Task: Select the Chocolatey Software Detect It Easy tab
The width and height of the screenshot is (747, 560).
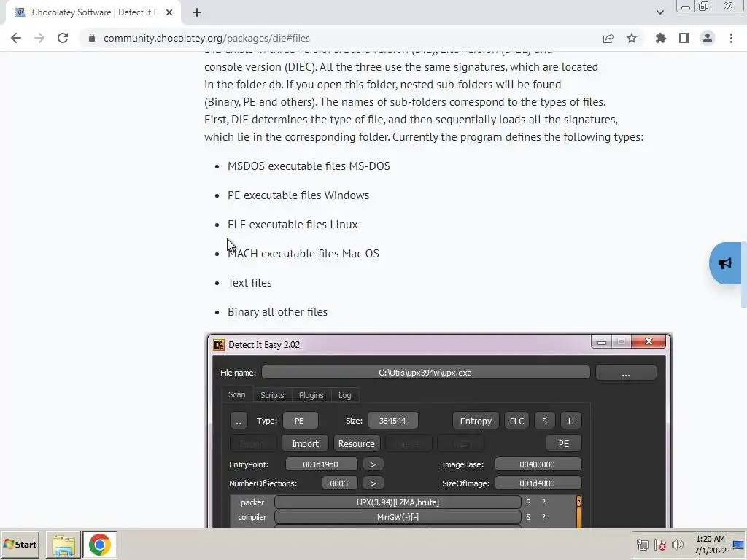Action: pos(93,12)
